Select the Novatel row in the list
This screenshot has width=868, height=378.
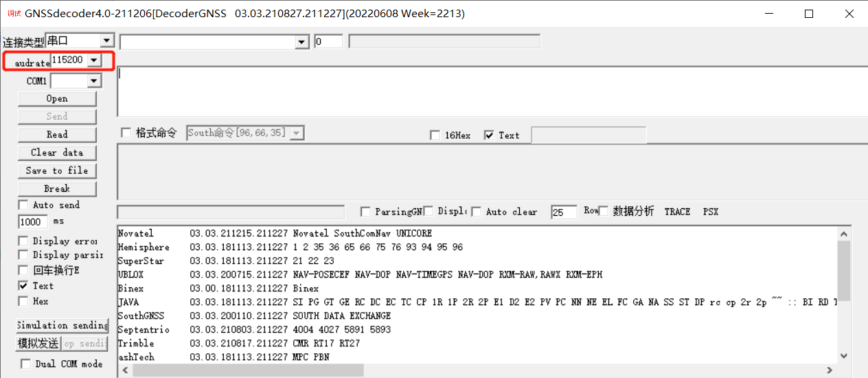click(477, 234)
